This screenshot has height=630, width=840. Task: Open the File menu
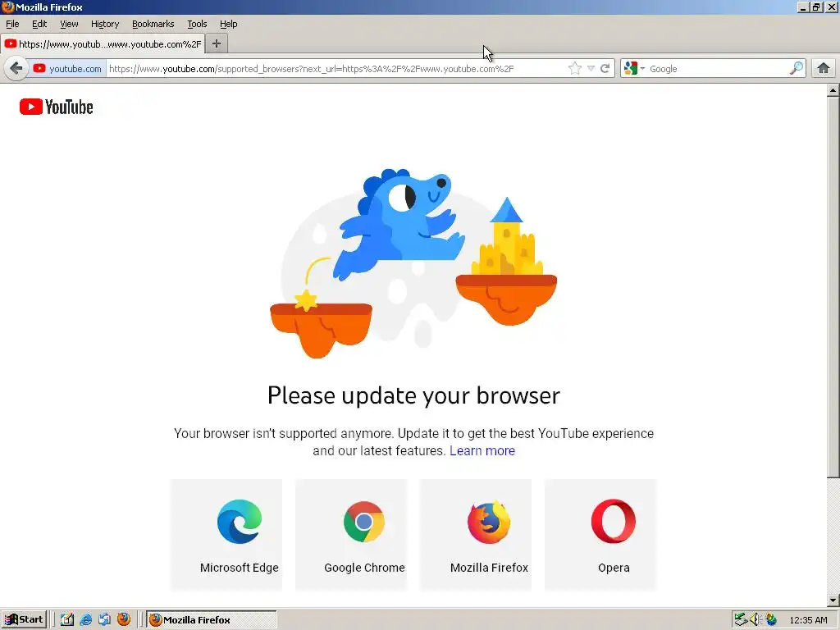12,24
